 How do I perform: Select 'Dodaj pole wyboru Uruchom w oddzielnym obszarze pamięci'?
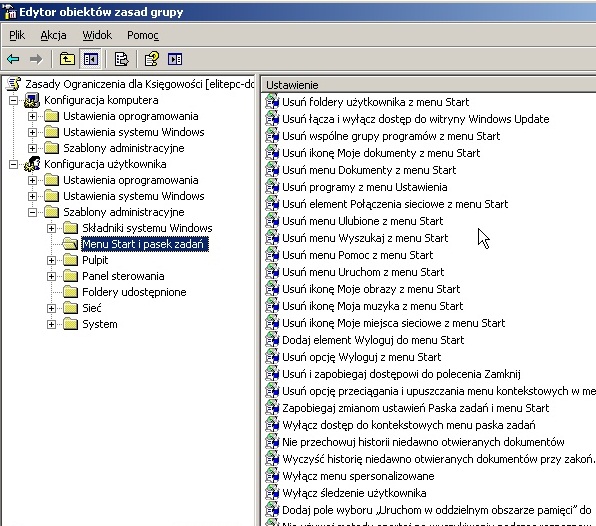tap(437, 510)
